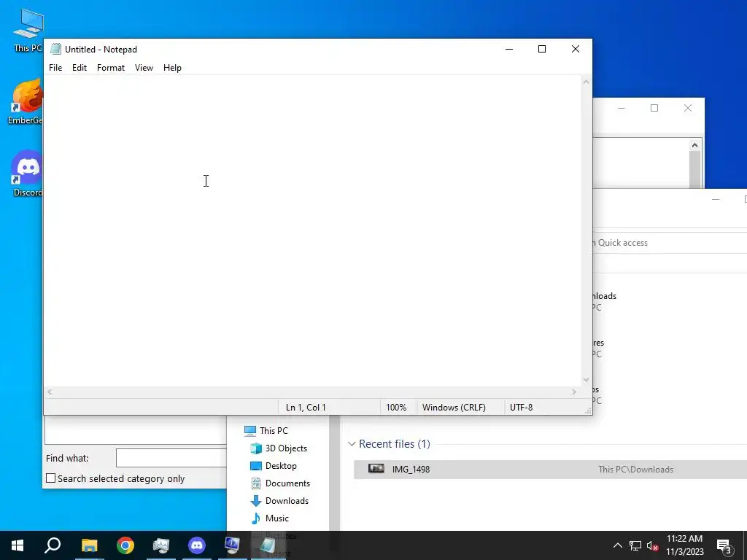Click the muted volume tray icon
The height and width of the screenshot is (560, 747).
point(653,545)
